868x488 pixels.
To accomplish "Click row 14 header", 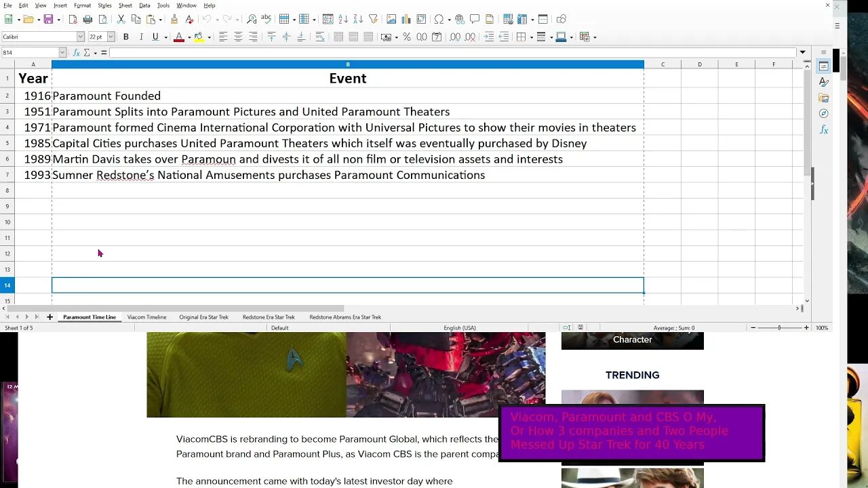I will click(x=7, y=285).
